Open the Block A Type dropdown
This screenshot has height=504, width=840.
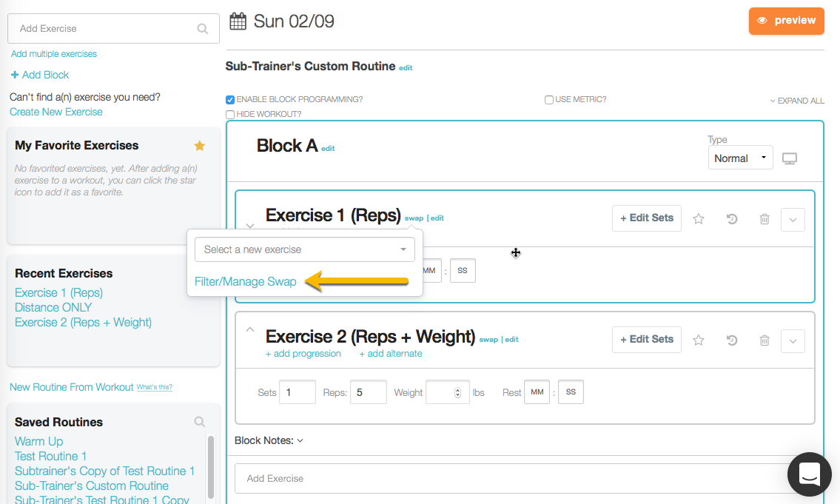tap(740, 158)
